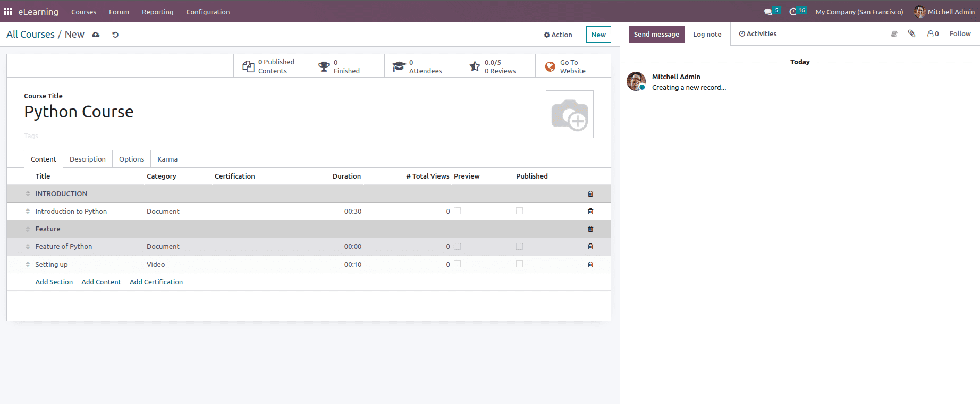Open My Company (San Francisco) switcher
The width and height of the screenshot is (980, 404).
[x=859, y=12]
